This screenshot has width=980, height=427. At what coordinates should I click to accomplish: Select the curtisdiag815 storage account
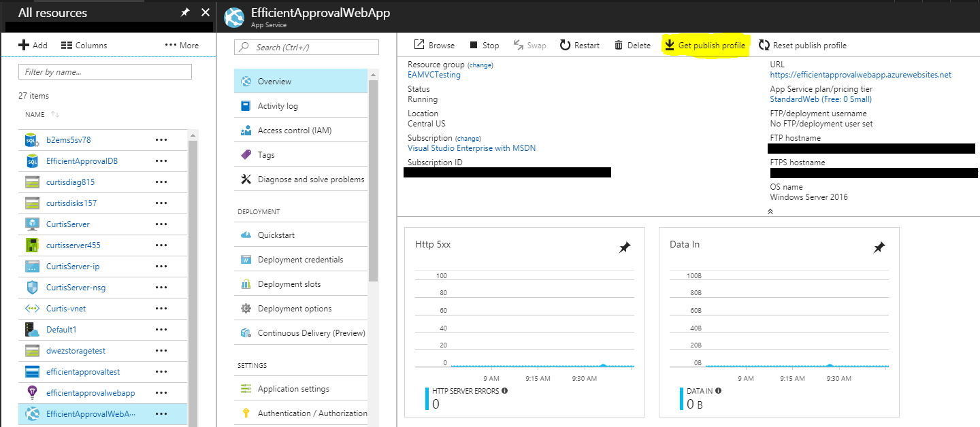(x=70, y=182)
